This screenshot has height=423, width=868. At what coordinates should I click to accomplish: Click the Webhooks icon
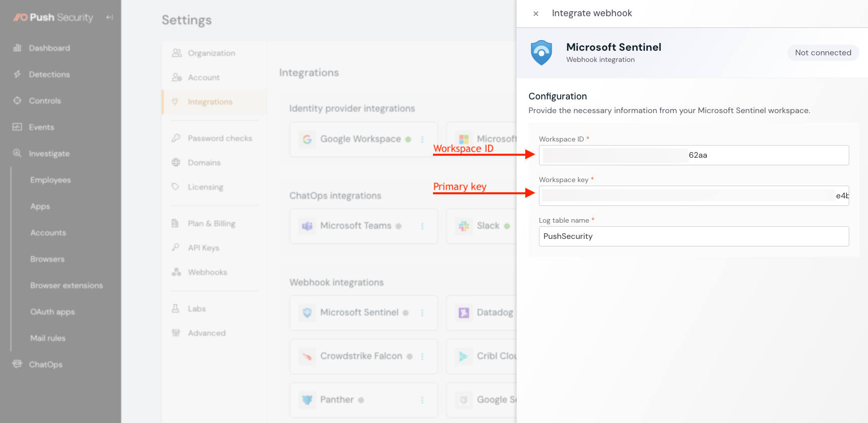point(176,272)
